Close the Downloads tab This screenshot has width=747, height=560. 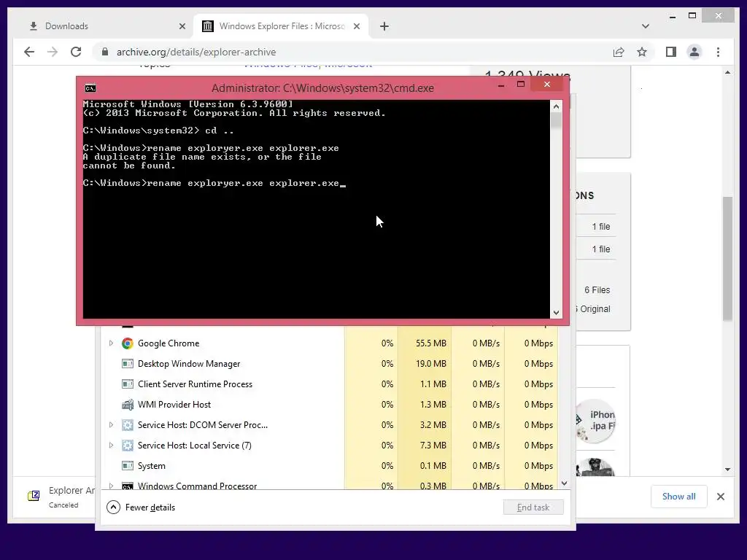(182, 26)
